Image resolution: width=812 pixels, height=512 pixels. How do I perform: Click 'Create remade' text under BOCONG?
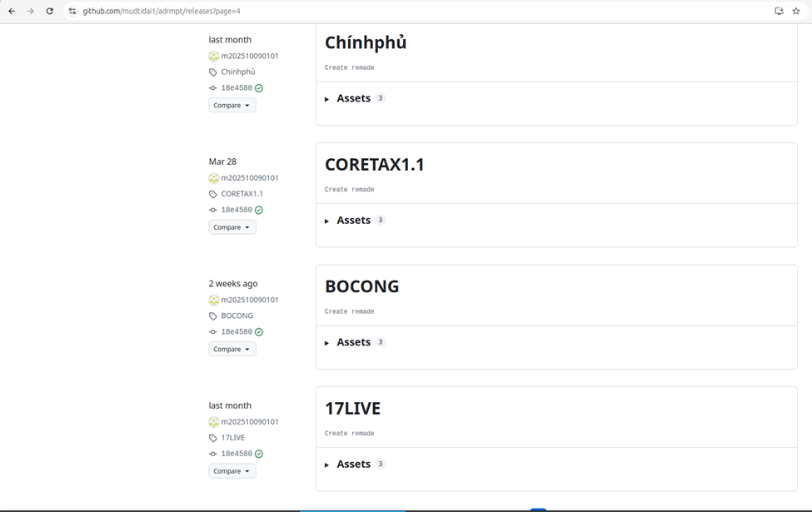click(350, 311)
